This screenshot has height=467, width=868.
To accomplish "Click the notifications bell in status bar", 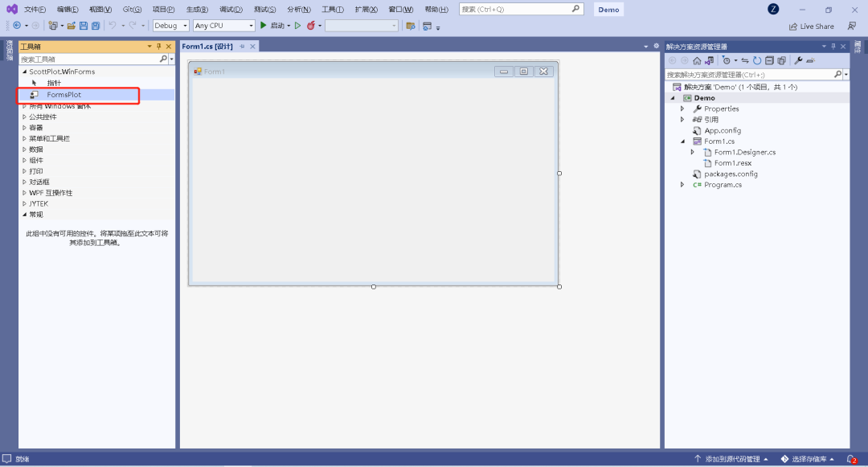I will point(851,459).
